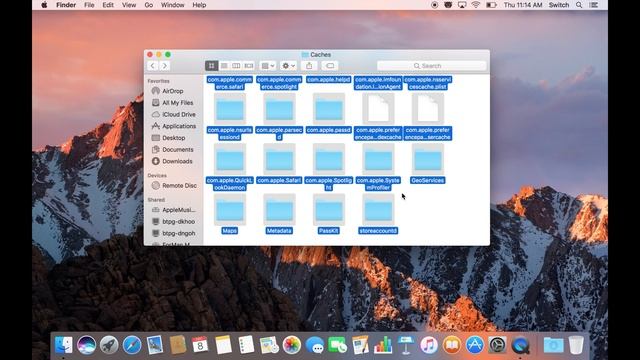Screen dimensions: 640x360
Task: Select the com.apple.passd folder
Action: (329, 109)
